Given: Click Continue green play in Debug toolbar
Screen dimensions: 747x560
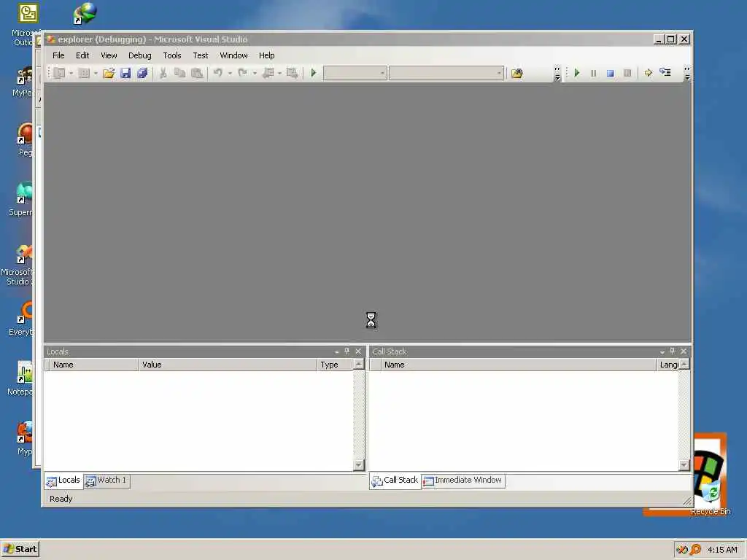Looking at the screenshot, I should point(577,73).
